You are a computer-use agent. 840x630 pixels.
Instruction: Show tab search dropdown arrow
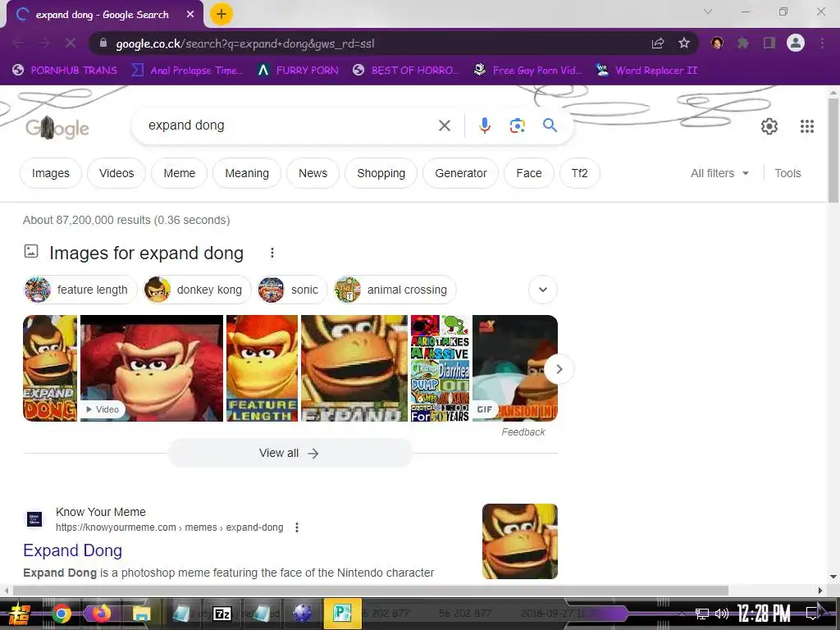pos(708,11)
